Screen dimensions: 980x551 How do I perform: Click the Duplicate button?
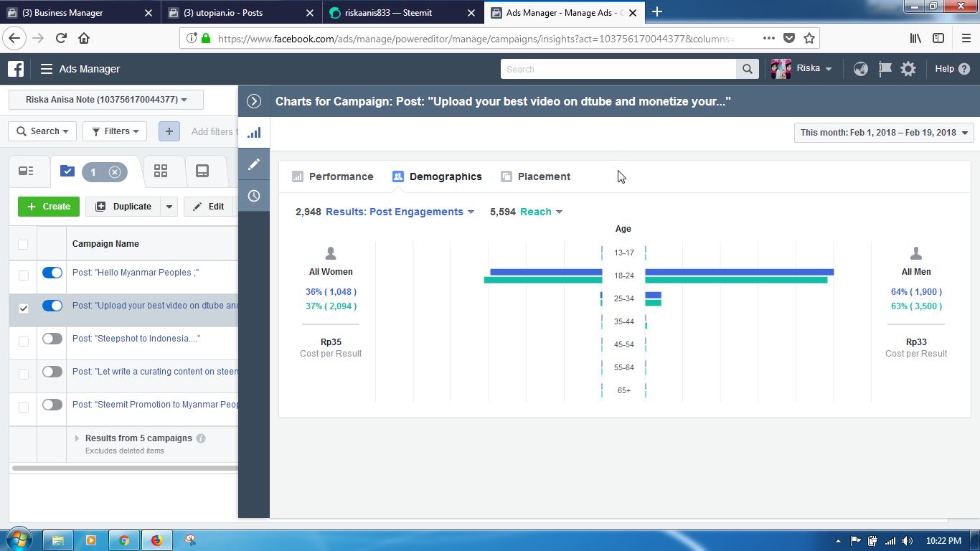click(x=123, y=207)
